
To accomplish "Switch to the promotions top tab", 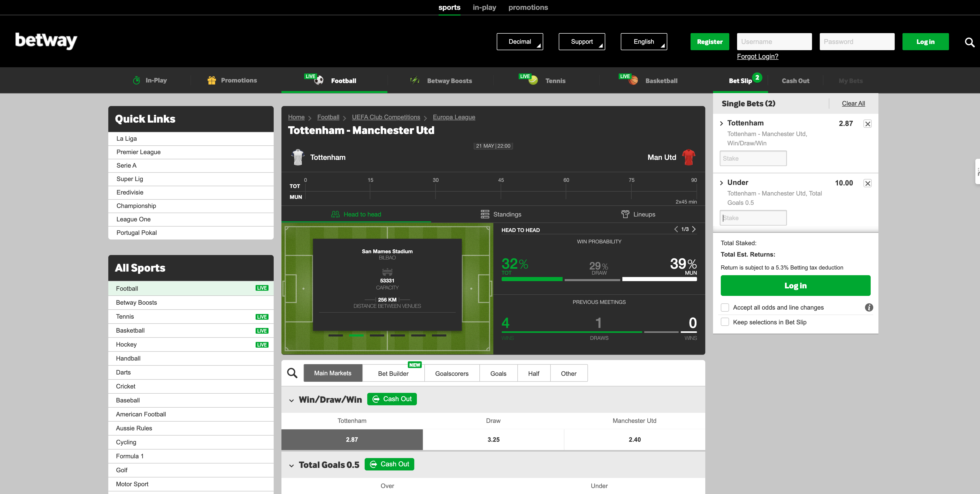I will (x=528, y=7).
